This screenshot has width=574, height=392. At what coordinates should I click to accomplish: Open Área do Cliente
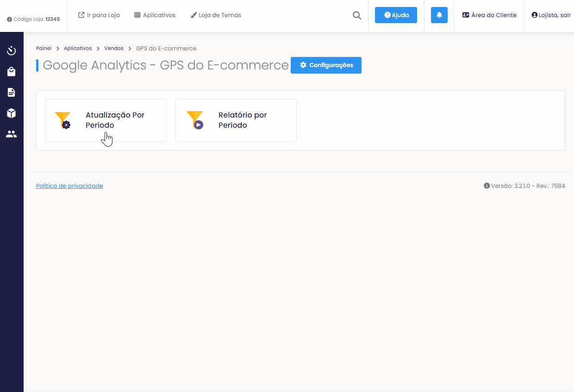[x=489, y=15]
